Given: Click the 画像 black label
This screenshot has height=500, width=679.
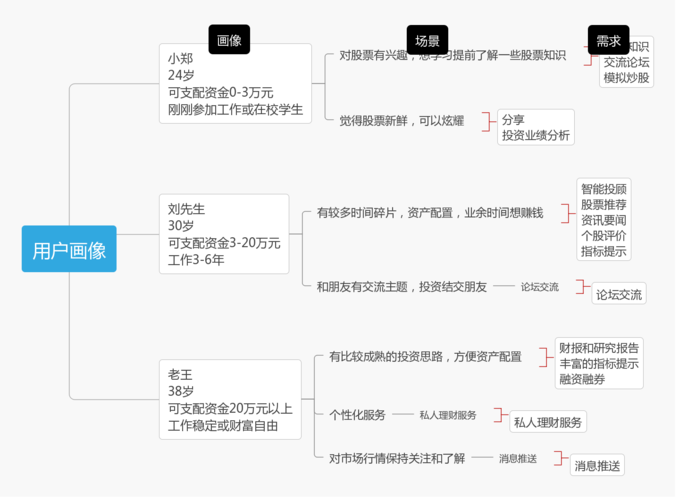Looking at the screenshot, I should pyautogui.click(x=229, y=40).
